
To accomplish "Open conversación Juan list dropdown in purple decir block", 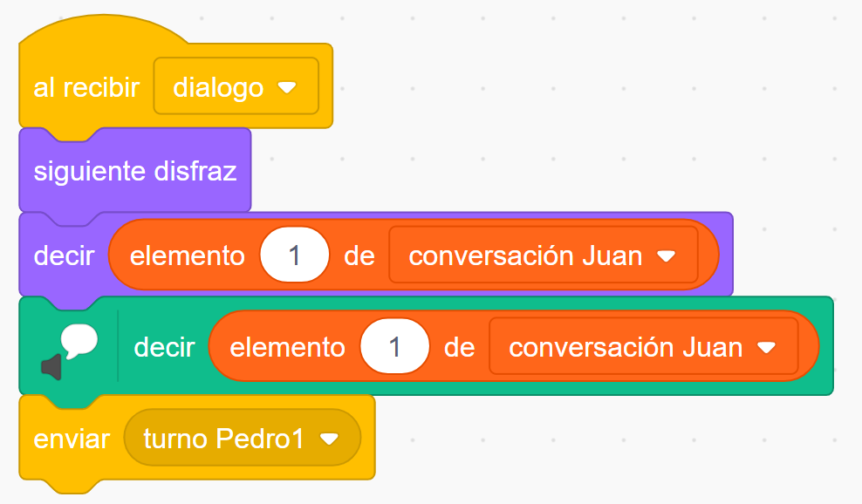I will (544, 255).
